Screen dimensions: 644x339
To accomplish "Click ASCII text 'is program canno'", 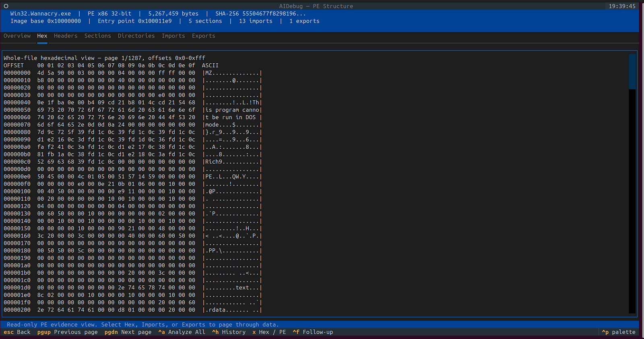I will (232, 110).
